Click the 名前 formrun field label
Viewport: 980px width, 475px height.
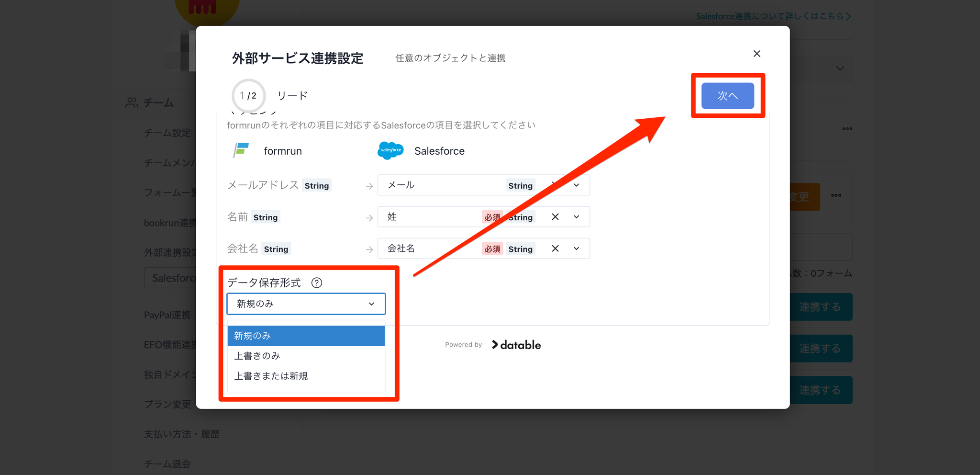237,217
